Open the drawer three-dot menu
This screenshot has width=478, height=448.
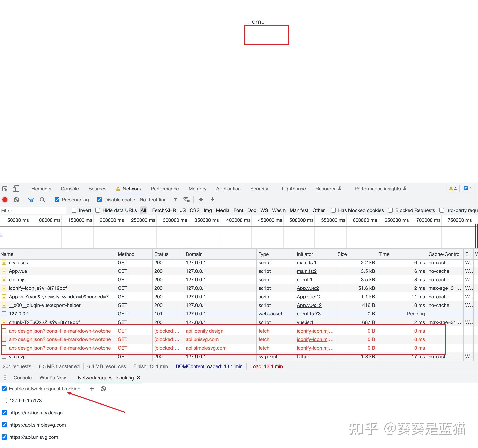tap(5, 378)
